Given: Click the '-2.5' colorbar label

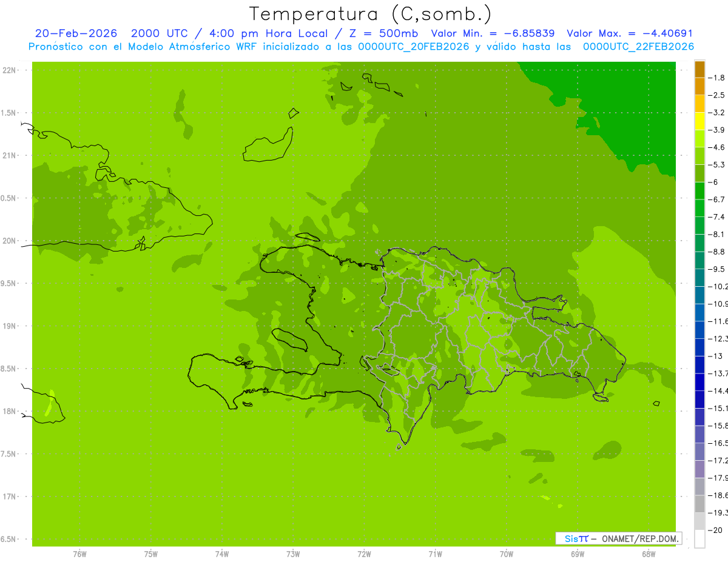Looking at the screenshot, I should [x=718, y=95].
